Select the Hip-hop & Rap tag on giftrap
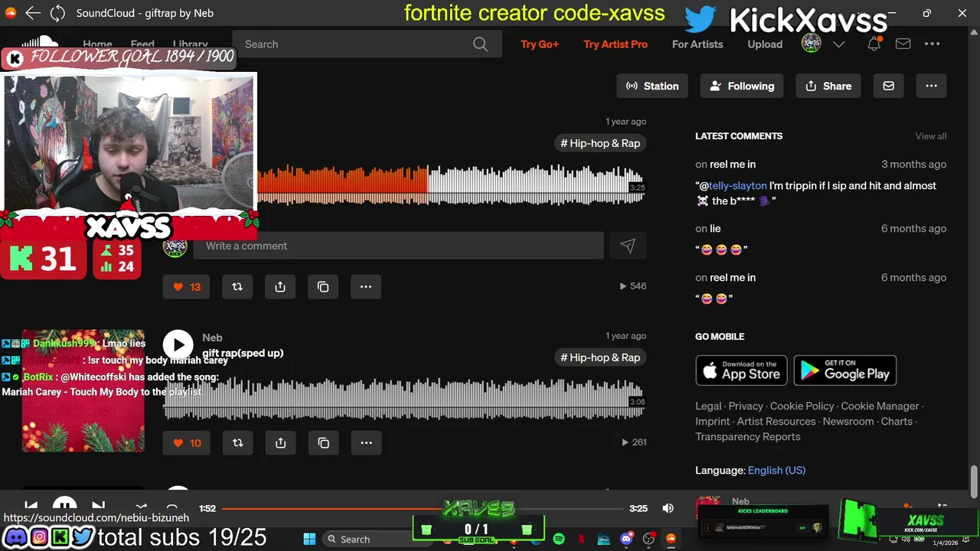 point(600,143)
